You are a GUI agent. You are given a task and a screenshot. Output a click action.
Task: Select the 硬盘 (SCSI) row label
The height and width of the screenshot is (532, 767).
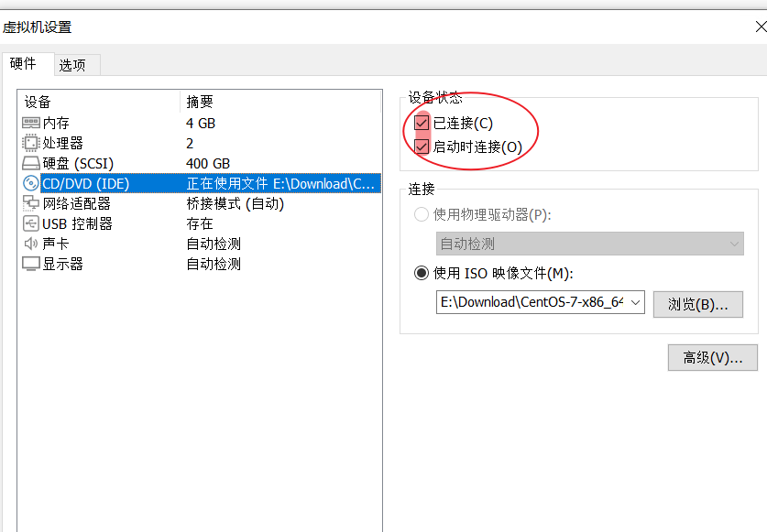tap(78, 163)
